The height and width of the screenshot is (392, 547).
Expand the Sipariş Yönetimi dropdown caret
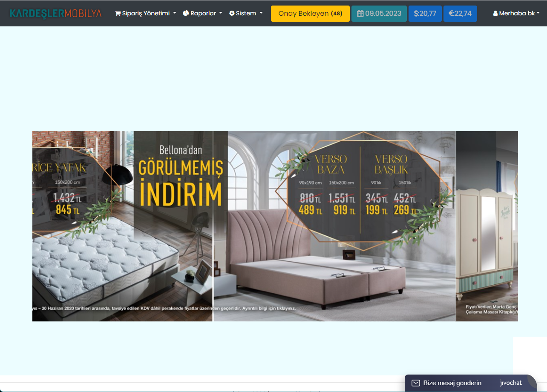[x=175, y=13]
